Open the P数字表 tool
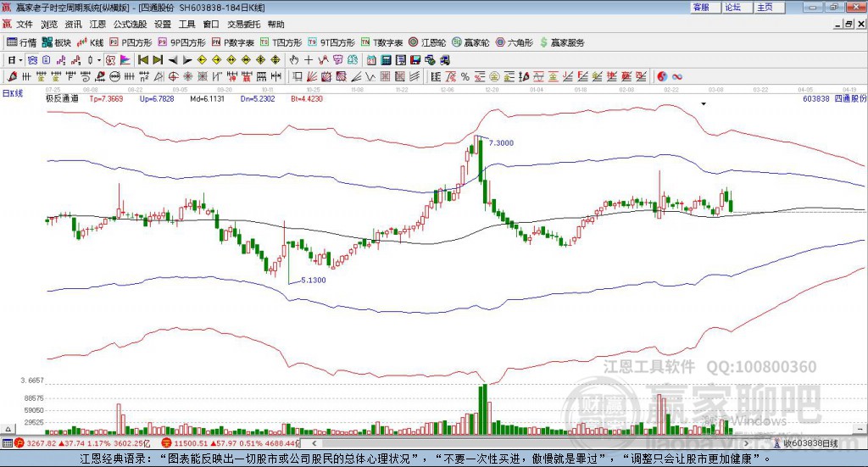868x467 pixels. click(x=232, y=42)
